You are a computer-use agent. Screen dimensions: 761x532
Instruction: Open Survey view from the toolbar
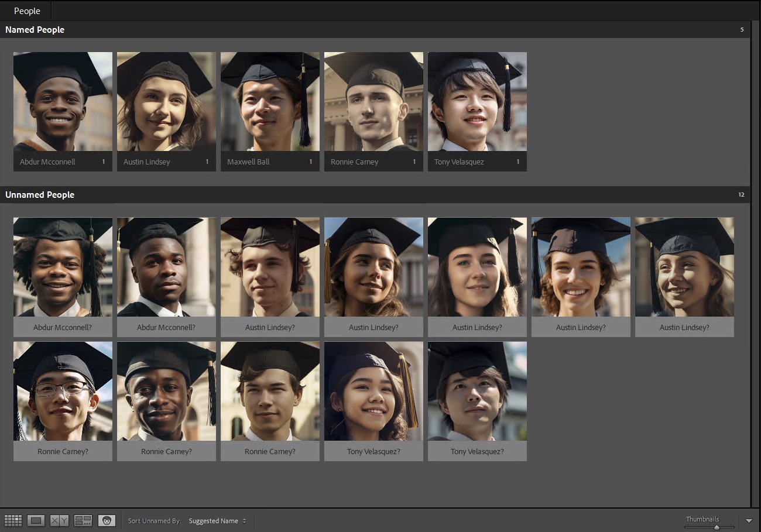point(82,520)
